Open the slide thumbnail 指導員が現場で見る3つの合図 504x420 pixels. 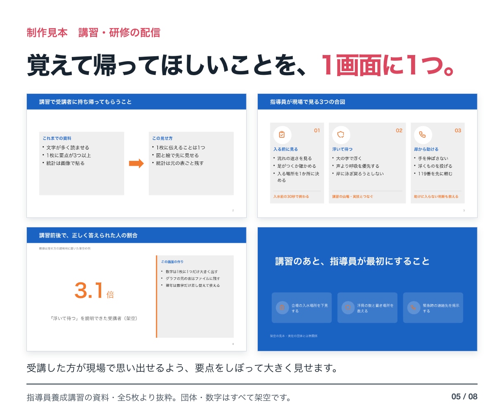click(367, 155)
